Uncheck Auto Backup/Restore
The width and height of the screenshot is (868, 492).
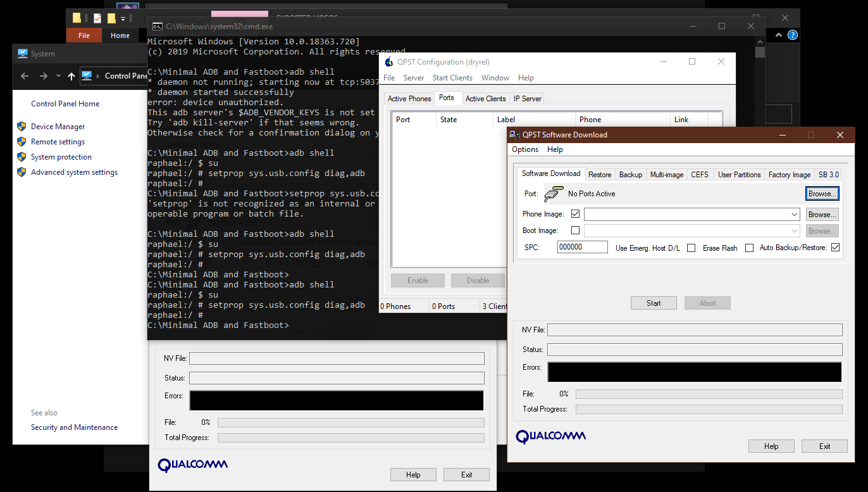pyautogui.click(x=835, y=248)
